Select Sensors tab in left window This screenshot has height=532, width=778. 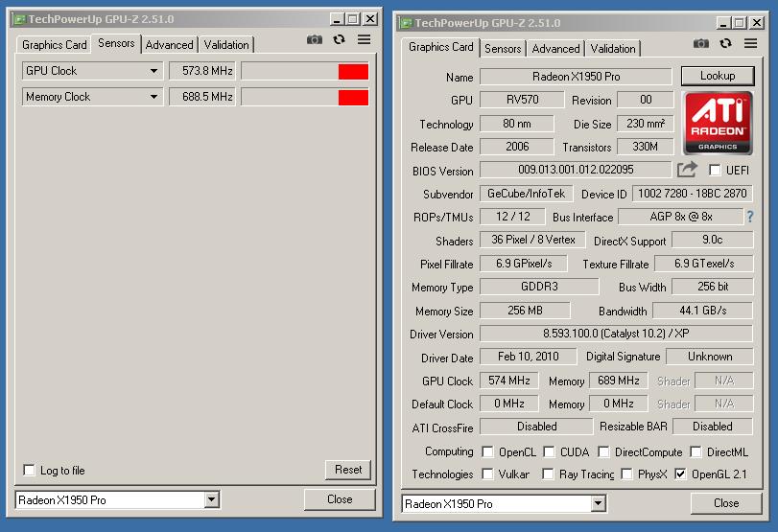point(116,43)
